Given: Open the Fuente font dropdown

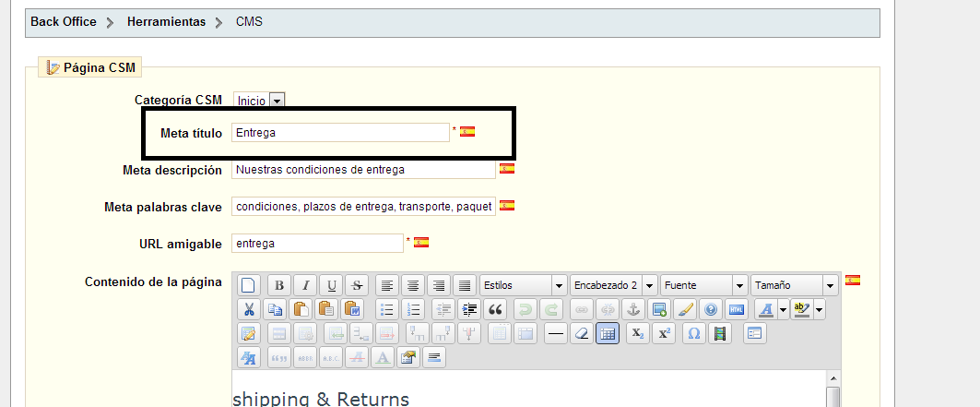Looking at the screenshot, I should (x=739, y=285).
